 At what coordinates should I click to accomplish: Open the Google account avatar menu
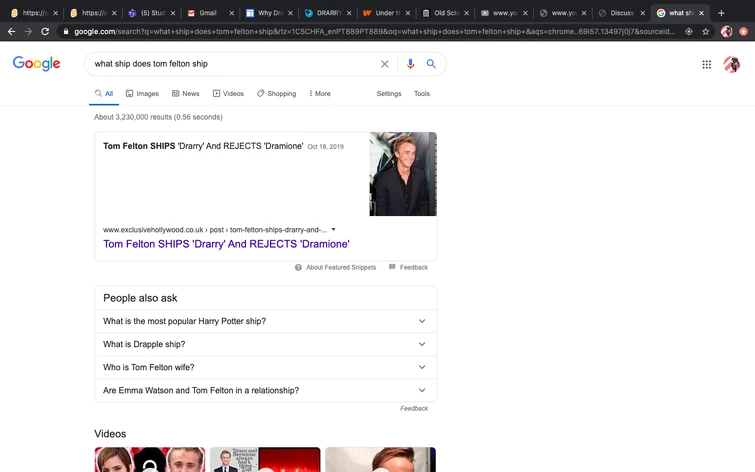732,64
